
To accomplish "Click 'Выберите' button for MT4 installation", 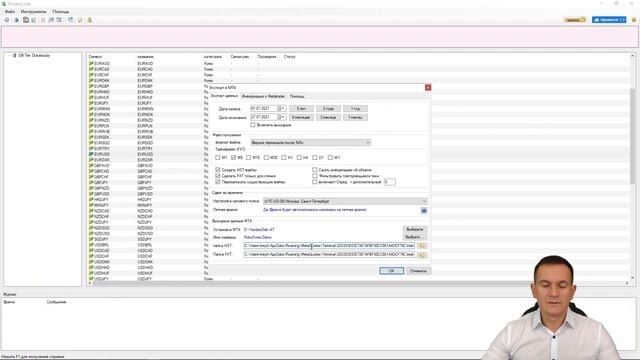I will pyautogui.click(x=415, y=229).
